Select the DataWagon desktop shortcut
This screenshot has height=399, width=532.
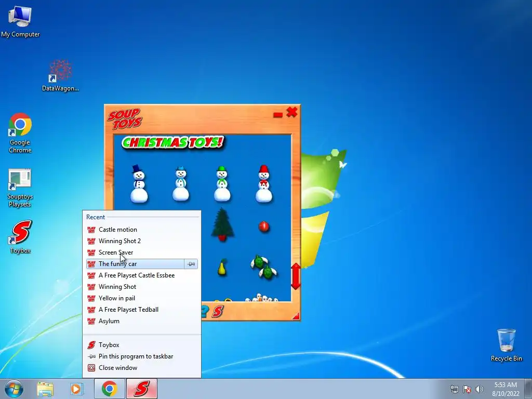[60, 75]
